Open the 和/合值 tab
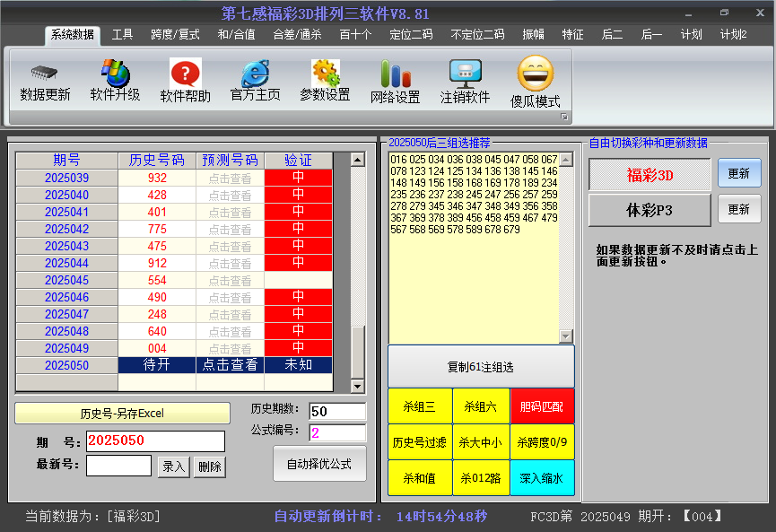Viewport: 776px width, 532px height. (x=237, y=35)
